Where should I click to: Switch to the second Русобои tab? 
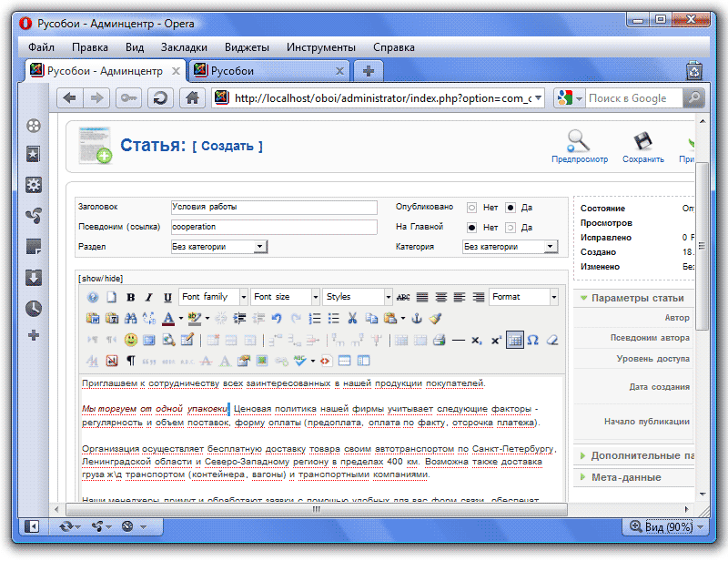point(268,71)
